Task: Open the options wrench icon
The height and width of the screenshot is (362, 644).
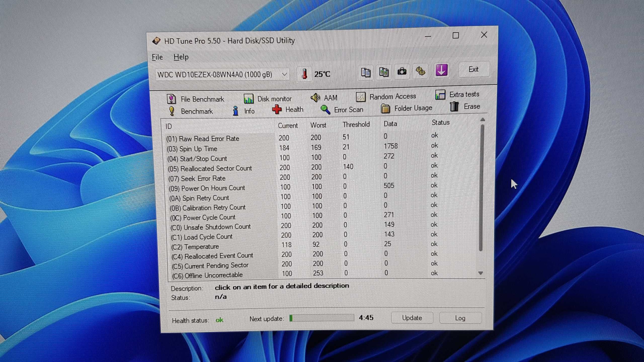Action: click(x=420, y=71)
